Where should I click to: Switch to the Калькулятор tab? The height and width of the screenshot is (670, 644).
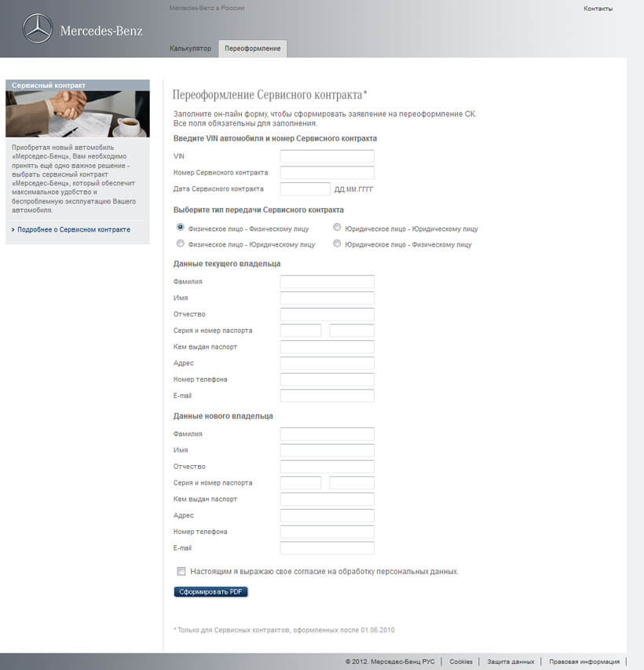tap(190, 48)
